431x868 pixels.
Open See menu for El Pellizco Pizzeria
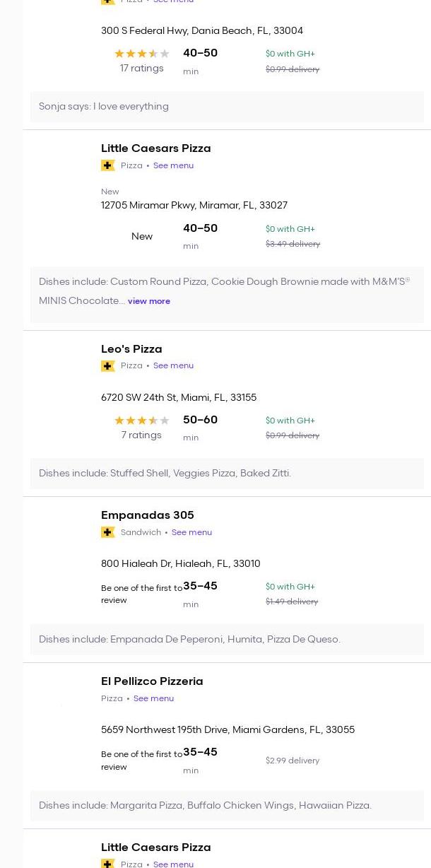[x=153, y=698]
